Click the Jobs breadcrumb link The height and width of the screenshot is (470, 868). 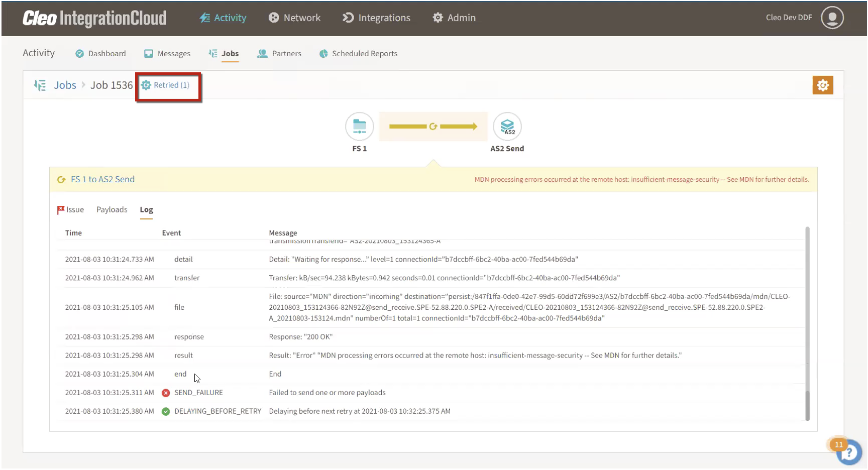65,85
